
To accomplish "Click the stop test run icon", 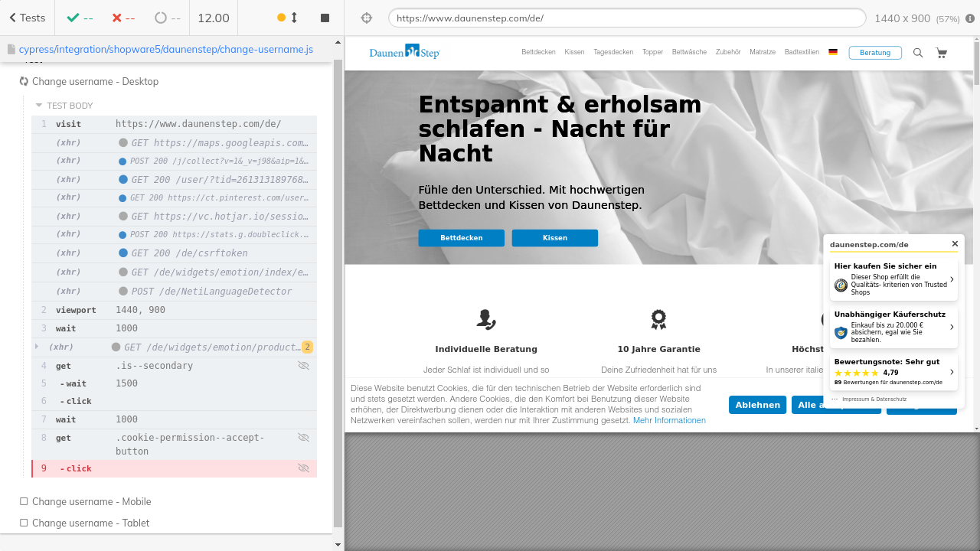I will [x=325, y=18].
